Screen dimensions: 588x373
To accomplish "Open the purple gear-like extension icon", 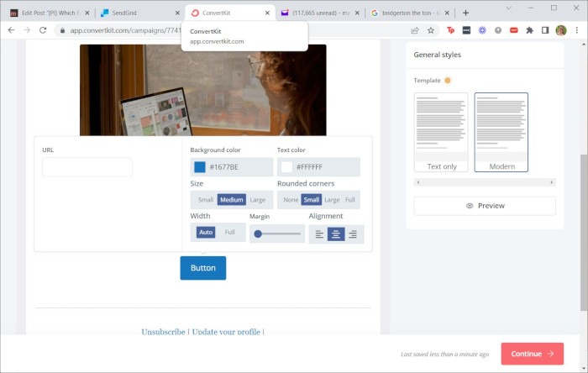I will (482, 30).
